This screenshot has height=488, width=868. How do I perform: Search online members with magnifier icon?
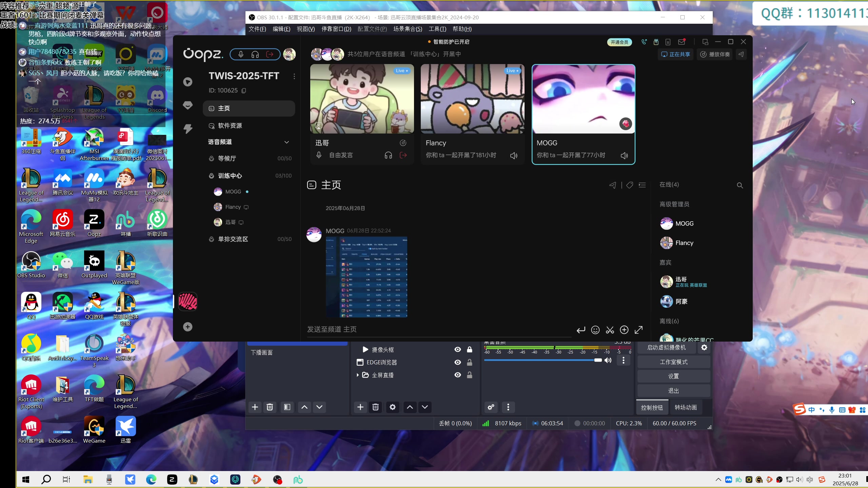click(740, 185)
